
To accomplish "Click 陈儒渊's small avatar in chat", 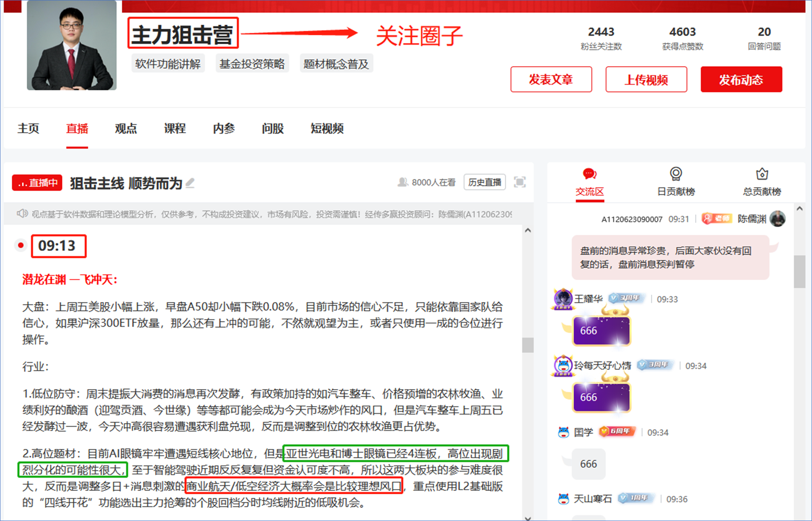I will tap(778, 219).
